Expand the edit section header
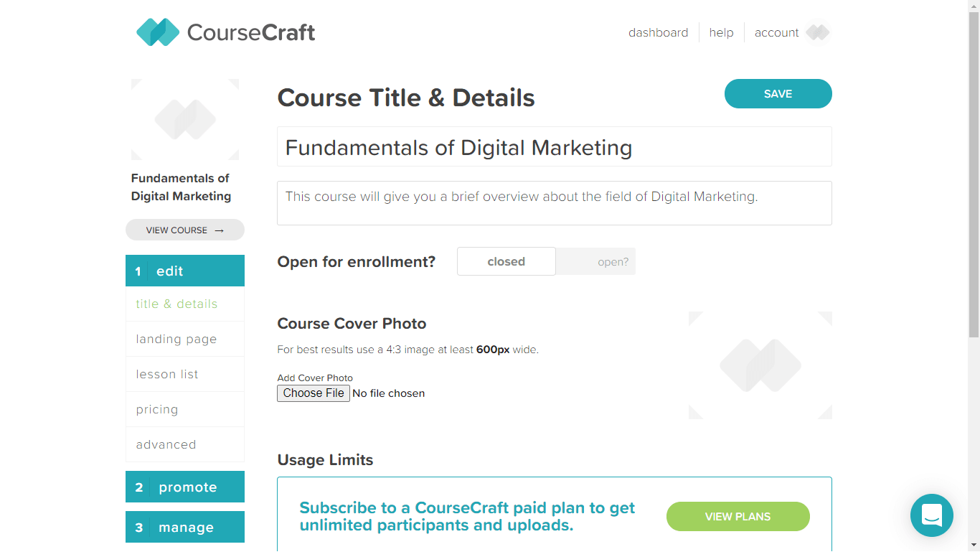The image size is (980, 557). pos(185,271)
